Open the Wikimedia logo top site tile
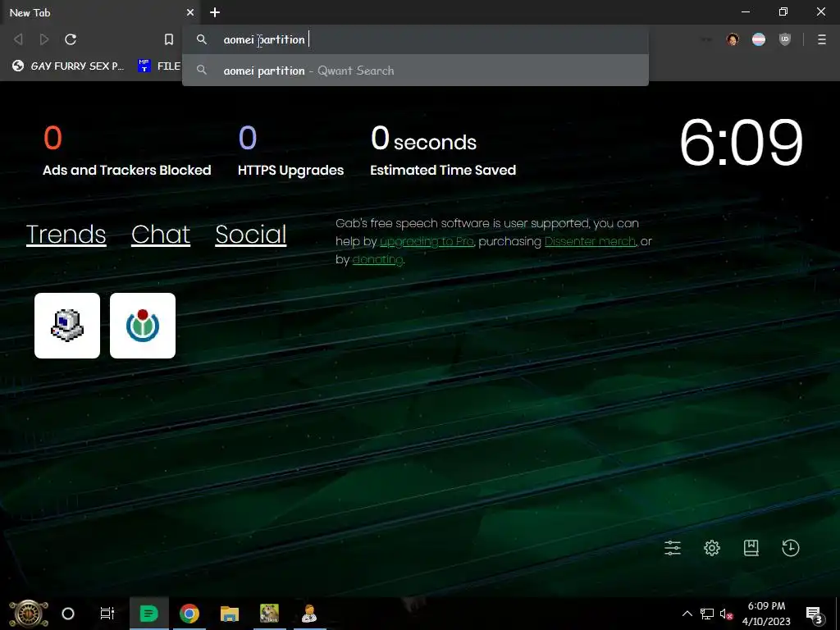Viewport: 840px width, 630px height. pos(143,326)
